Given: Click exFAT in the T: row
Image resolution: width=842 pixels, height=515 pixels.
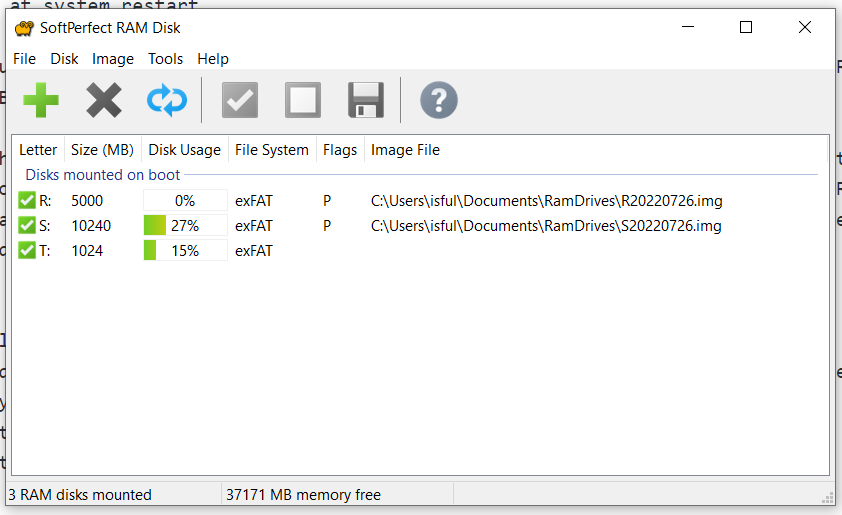Looking at the screenshot, I should (254, 251).
